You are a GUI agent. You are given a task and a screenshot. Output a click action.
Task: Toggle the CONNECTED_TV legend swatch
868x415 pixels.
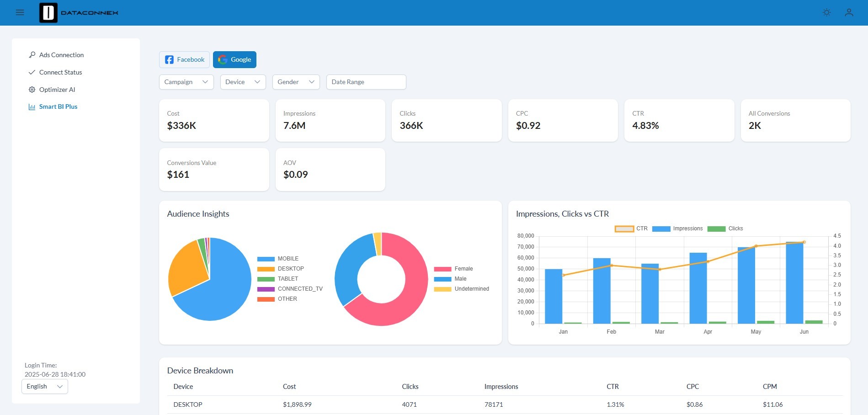click(x=266, y=289)
